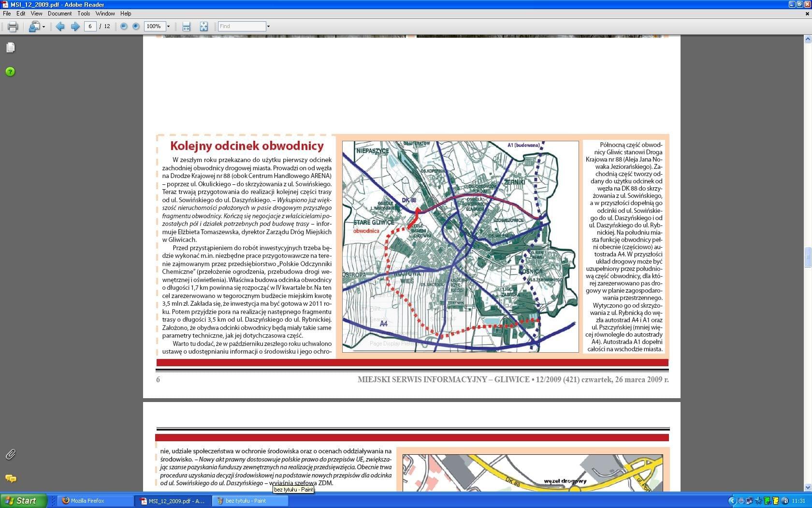Click the 'A1 (budowana)' map label

click(x=523, y=145)
